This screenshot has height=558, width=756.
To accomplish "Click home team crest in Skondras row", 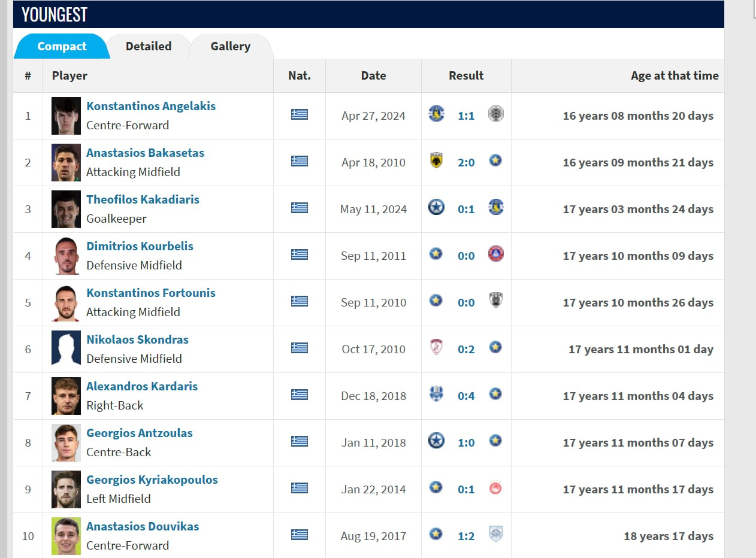I will 437,347.
